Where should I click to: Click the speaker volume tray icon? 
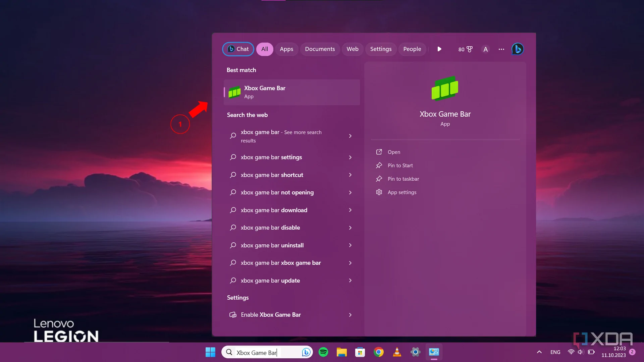(x=581, y=352)
